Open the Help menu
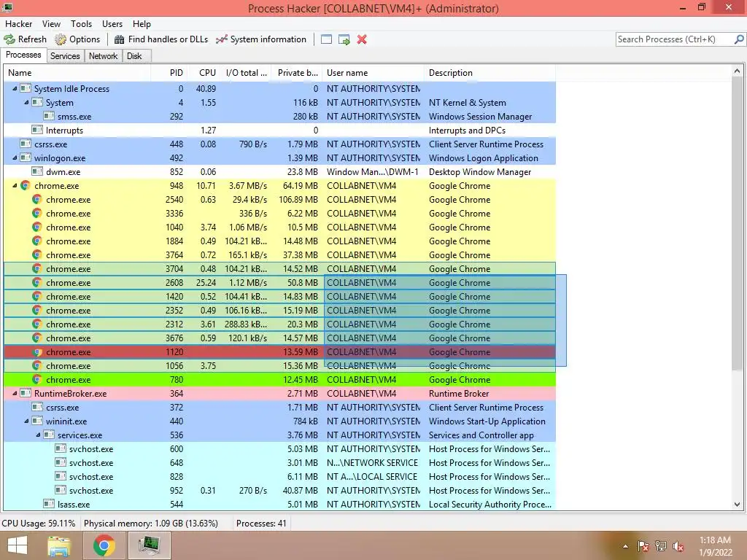 coord(142,24)
